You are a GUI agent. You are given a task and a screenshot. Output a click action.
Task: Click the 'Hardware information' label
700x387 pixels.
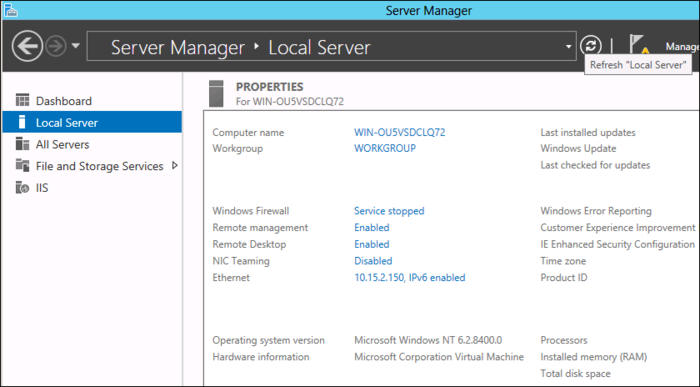261,357
